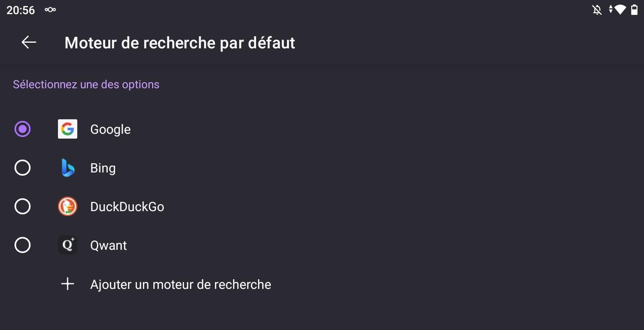Tap the VPN-style icon beside the clock
The height and width of the screenshot is (330, 644).
(50, 10)
